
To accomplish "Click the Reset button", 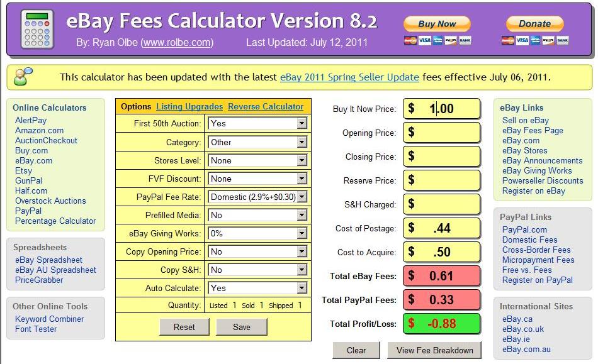I will (184, 327).
